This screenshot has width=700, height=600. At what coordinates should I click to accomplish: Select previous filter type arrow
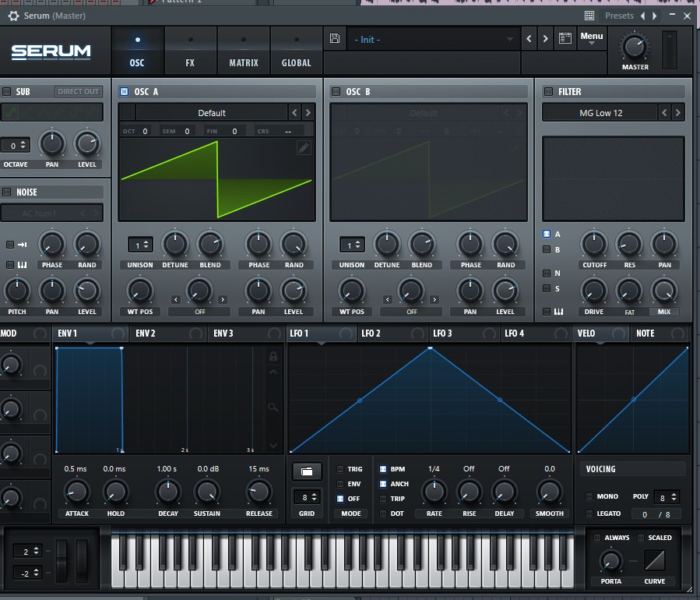point(664,112)
